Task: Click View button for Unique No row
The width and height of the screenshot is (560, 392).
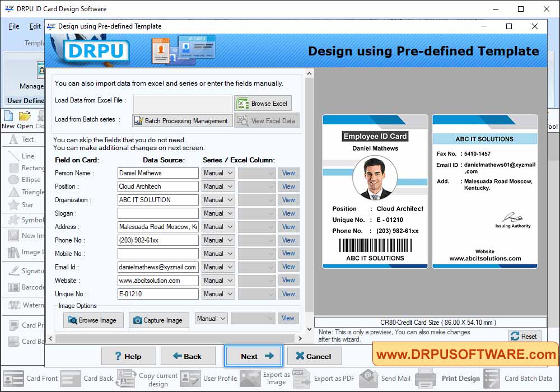Action: pos(288,294)
